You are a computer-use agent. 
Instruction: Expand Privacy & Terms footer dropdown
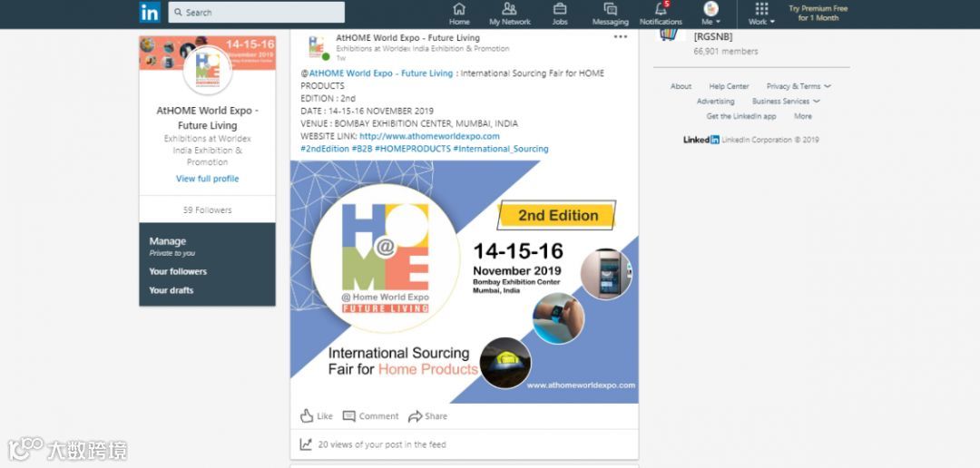click(799, 86)
